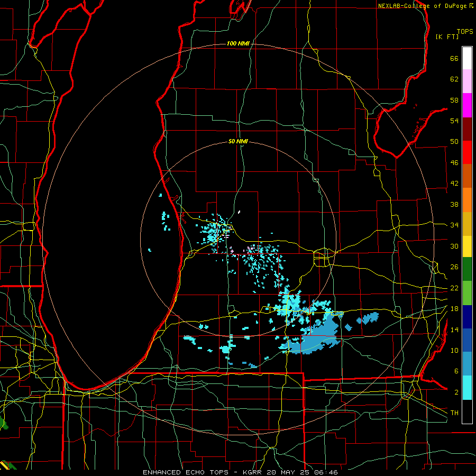Click the 46 legend value
476x476 pixels.
tap(454, 163)
